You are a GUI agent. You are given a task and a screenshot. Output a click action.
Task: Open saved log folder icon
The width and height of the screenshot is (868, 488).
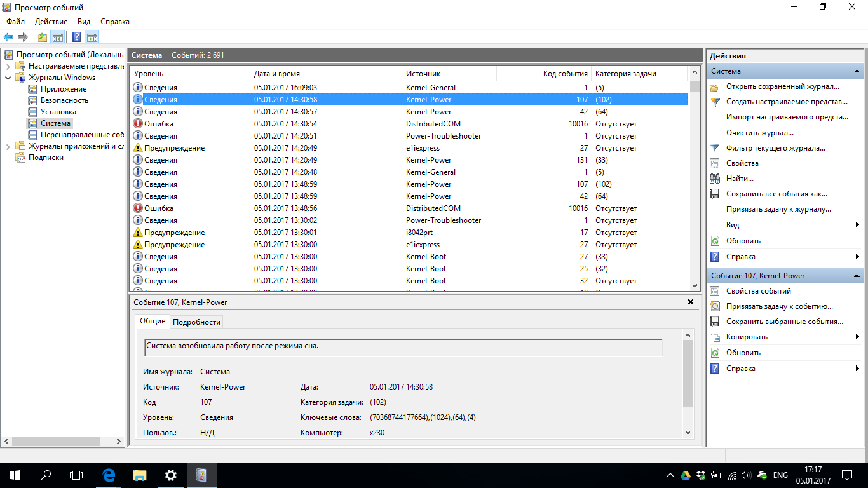coord(715,86)
